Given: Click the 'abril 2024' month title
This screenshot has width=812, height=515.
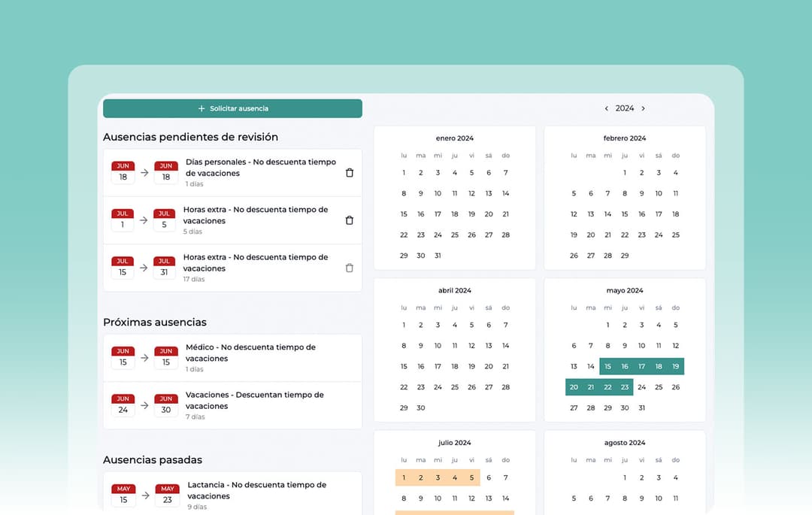Looking at the screenshot, I should (x=455, y=290).
